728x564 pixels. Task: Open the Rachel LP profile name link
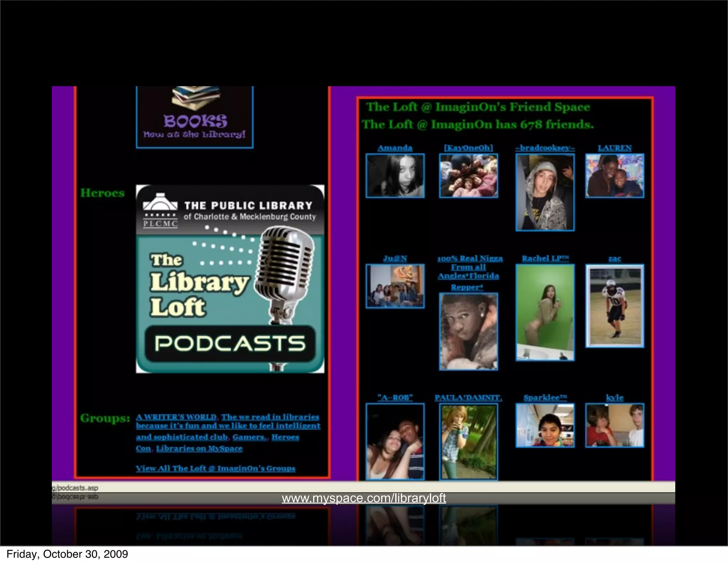(x=545, y=258)
